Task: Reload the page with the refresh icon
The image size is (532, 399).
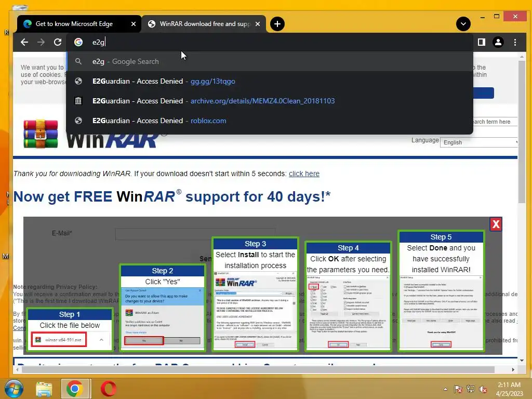Action: point(58,42)
